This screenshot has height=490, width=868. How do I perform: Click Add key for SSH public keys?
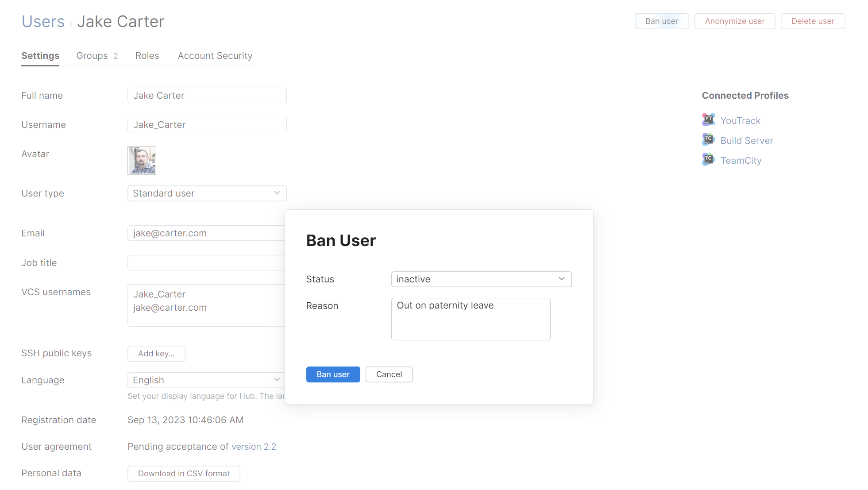click(156, 353)
